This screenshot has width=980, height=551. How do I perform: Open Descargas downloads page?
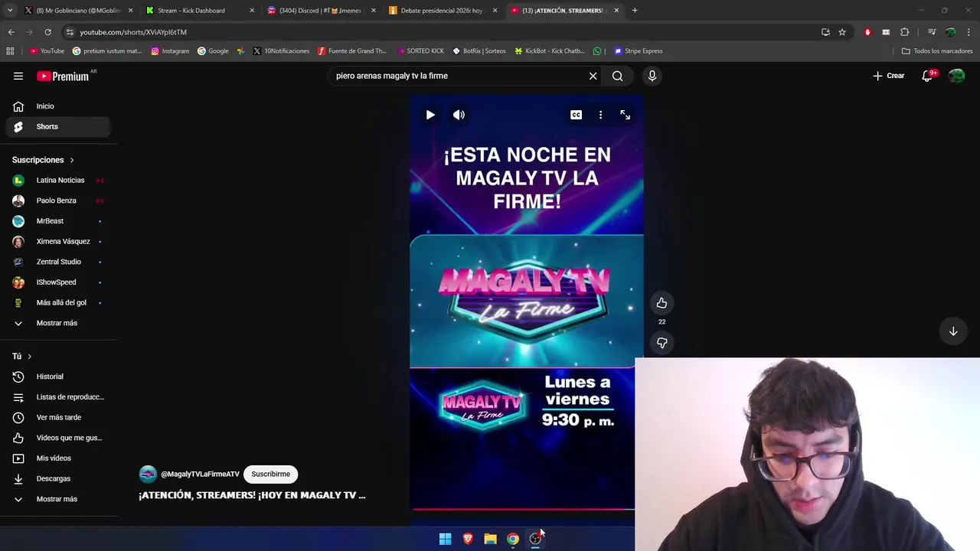[57, 478]
